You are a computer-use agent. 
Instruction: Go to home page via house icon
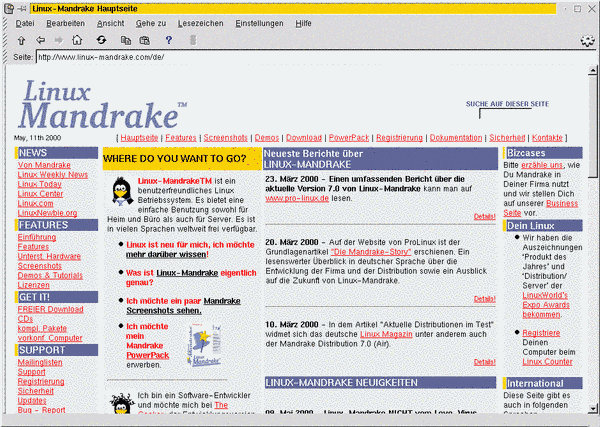pyautogui.click(x=77, y=40)
